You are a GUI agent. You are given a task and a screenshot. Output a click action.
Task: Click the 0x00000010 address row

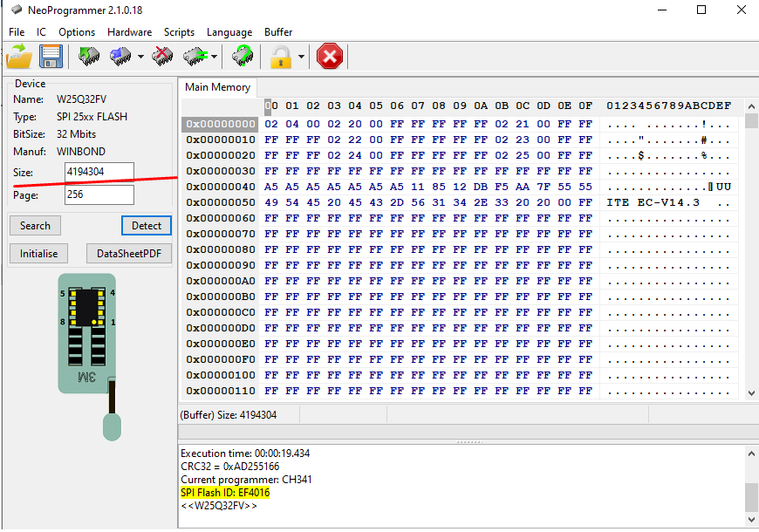221,140
